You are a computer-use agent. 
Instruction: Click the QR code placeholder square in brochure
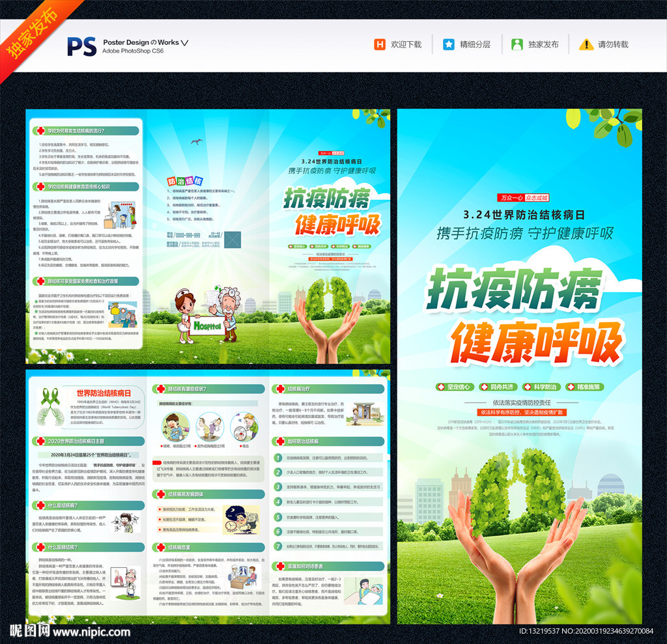(x=233, y=240)
